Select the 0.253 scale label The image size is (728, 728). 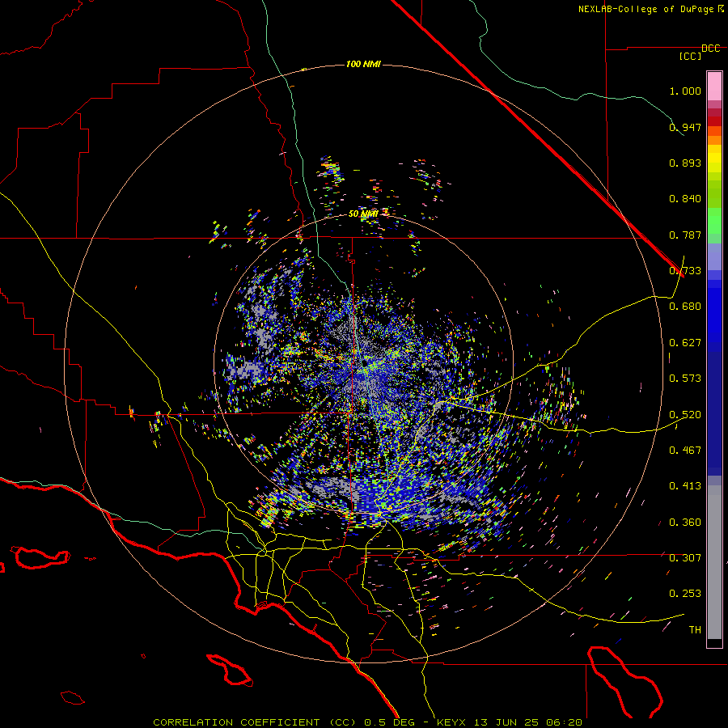(685, 594)
